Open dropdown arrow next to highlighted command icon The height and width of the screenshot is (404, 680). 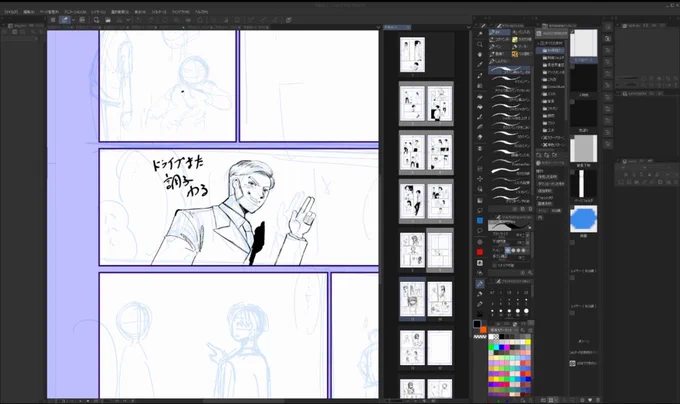73,20
